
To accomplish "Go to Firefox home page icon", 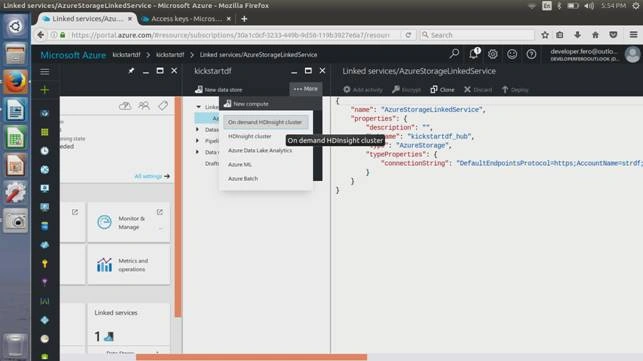I will 595,35.
